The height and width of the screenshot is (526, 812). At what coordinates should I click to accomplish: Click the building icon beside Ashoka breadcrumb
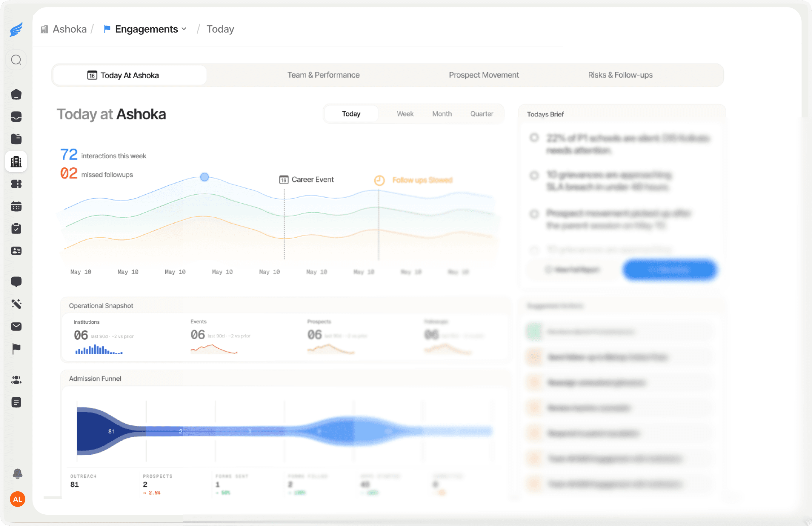(44, 30)
